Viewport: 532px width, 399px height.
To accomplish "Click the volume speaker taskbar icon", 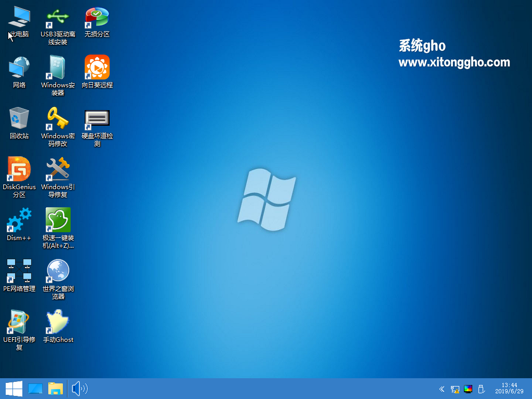I will [x=79, y=389].
